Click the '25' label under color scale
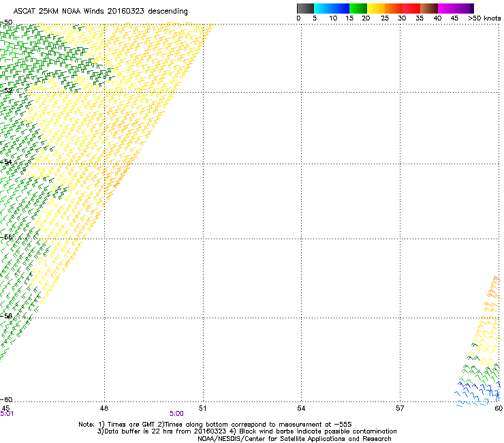The height and width of the screenshot is (443, 504). tap(385, 18)
